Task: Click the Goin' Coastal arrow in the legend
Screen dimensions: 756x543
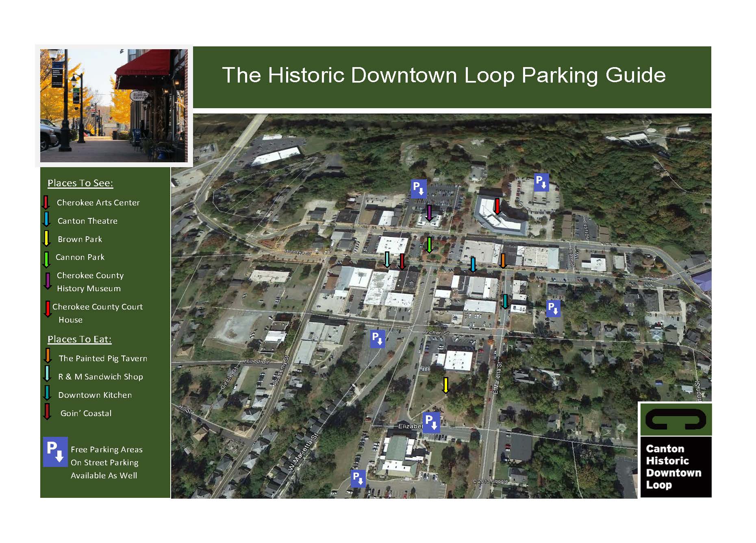Action: (47, 411)
